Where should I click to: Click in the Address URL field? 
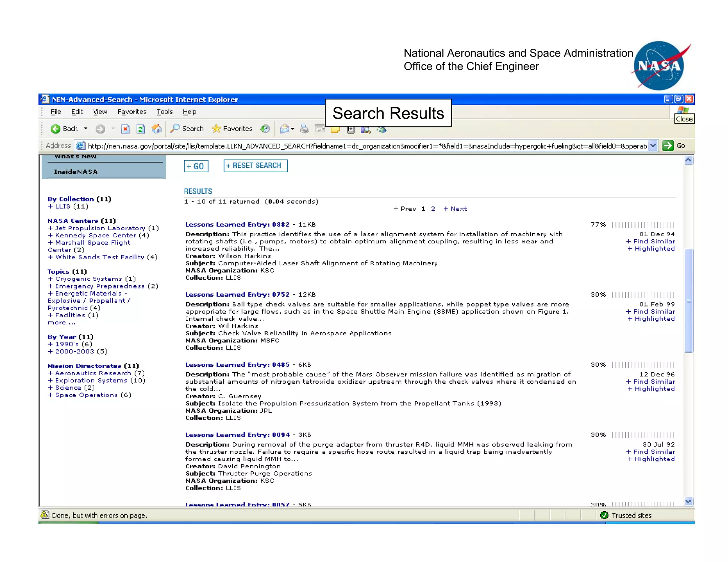[366, 146]
